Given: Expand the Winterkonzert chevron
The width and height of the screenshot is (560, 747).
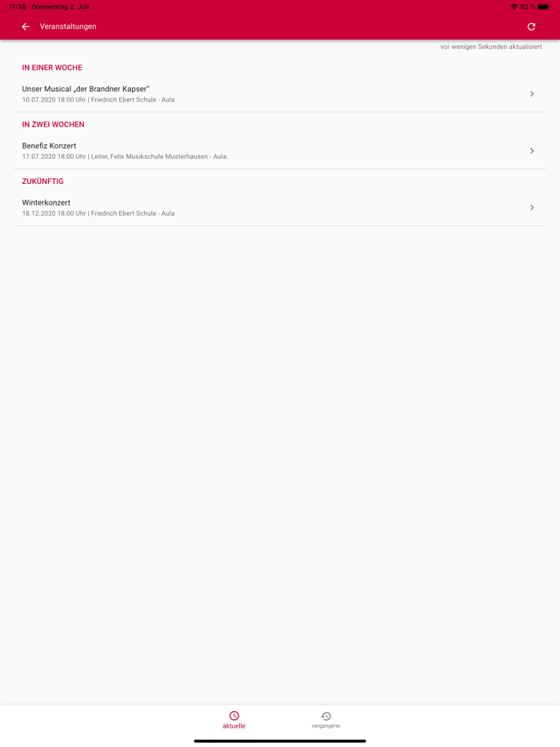Looking at the screenshot, I should (532, 207).
